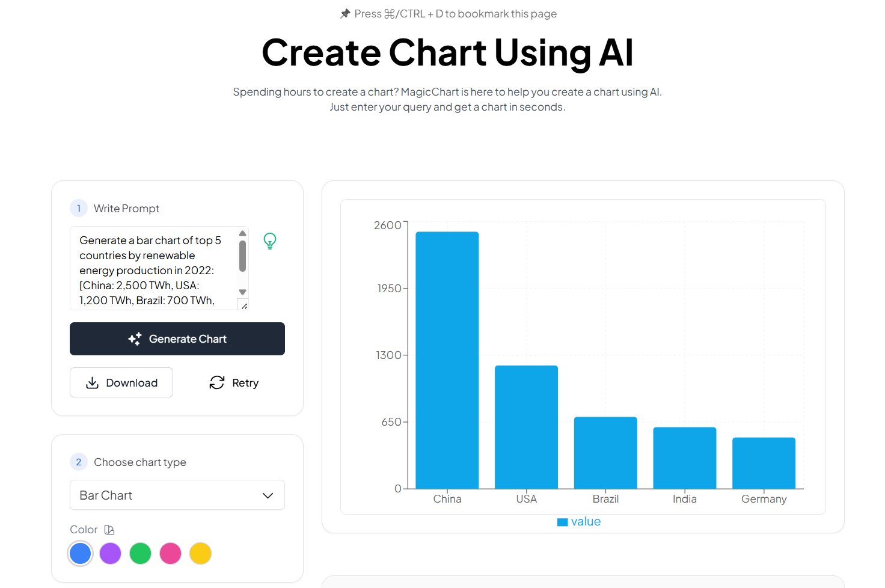Open the Bar Chart type dropdown
This screenshot has width=885, height=588.
pos(177,495)
